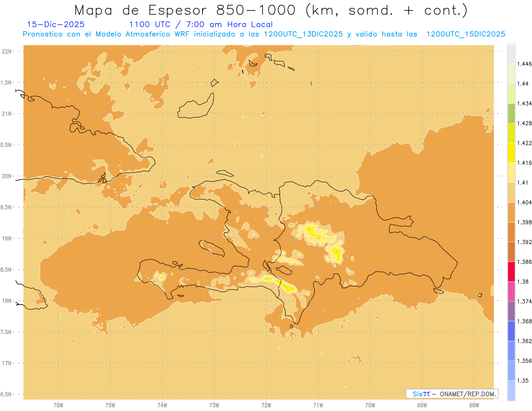Pick the blue colorbar swatch between 1.362 and 1.368
532x411 pixels.
(511, 331)
